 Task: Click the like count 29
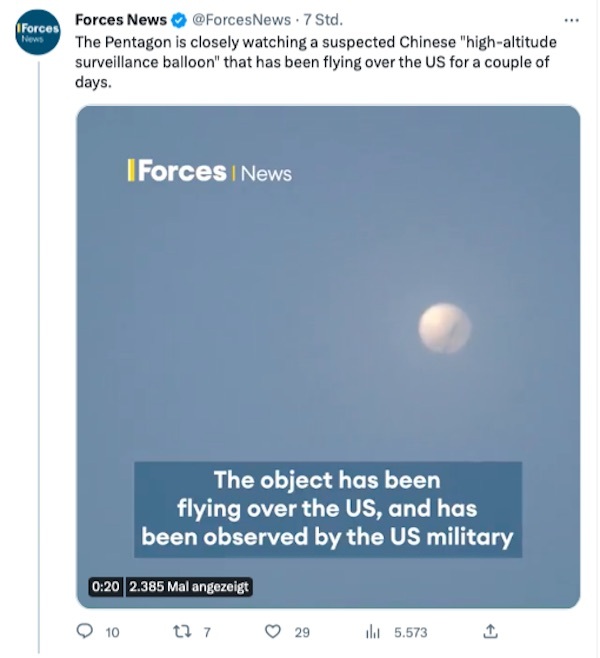(302, 632)
